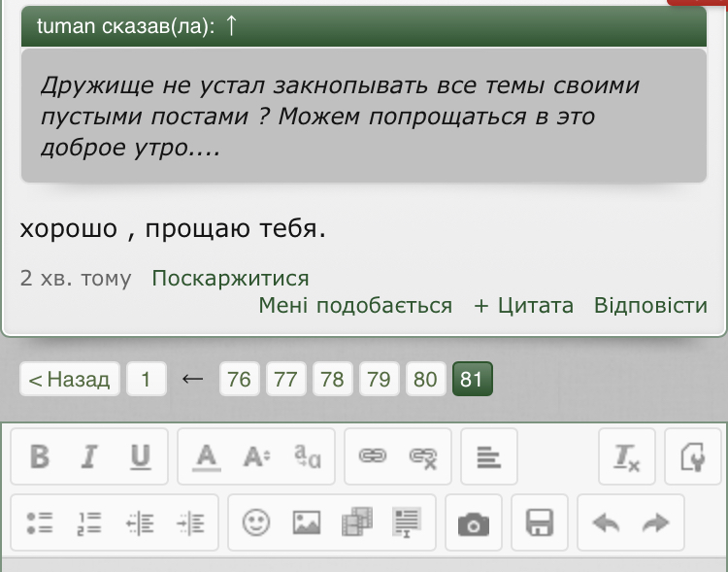Save draft using the floppy disk icon
Viewport: 728px width, 572px height.
click(540, 523)
